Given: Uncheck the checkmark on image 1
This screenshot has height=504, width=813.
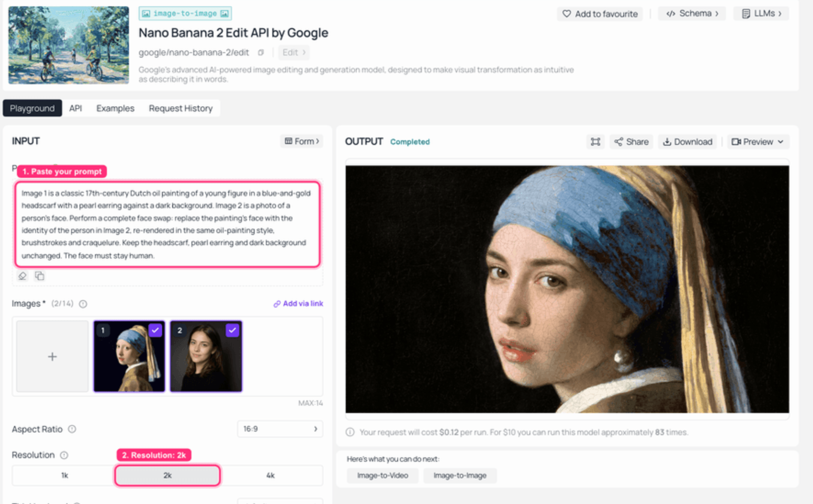Looking at the screenshot, I should [155, 330].
